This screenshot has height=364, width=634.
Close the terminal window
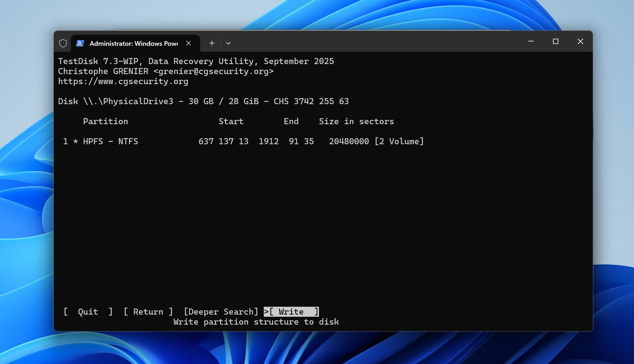pos(580,42)
